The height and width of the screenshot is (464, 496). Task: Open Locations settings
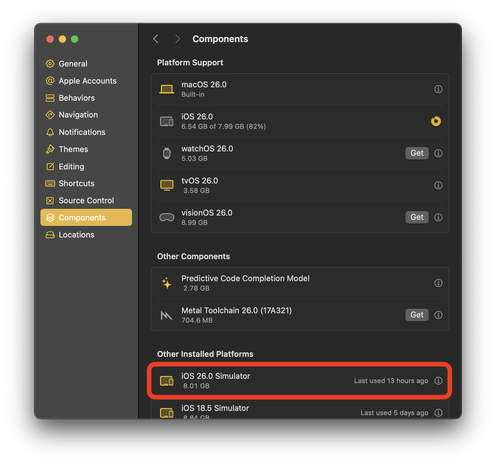[70, 235]
